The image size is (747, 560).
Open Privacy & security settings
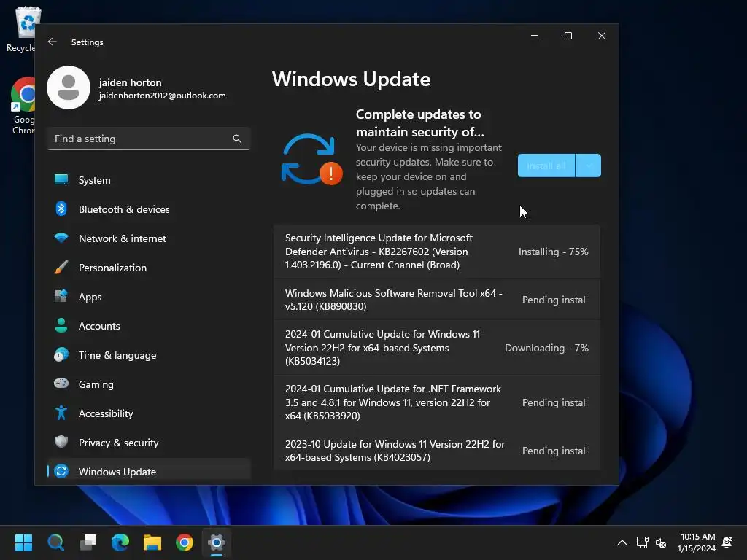(x=149, y=443)
